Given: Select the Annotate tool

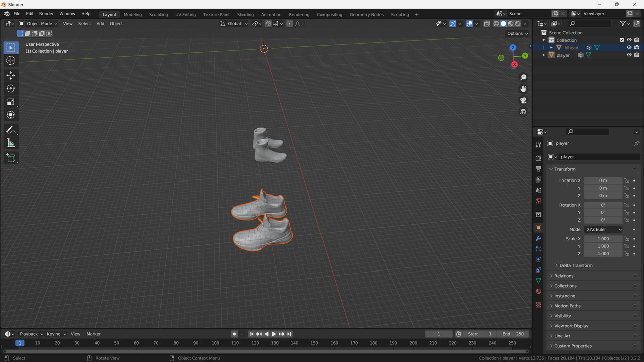Looking at the screenshot, I should (11, 130).
